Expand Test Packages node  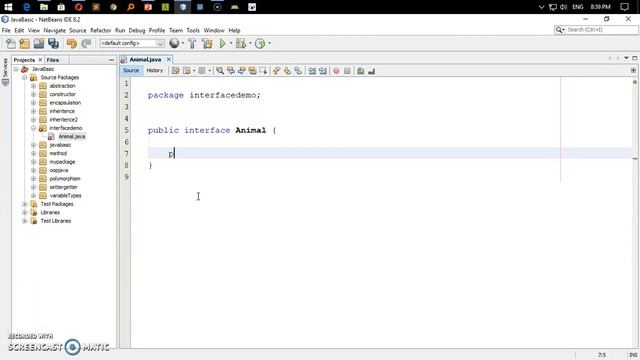[25, 204]
